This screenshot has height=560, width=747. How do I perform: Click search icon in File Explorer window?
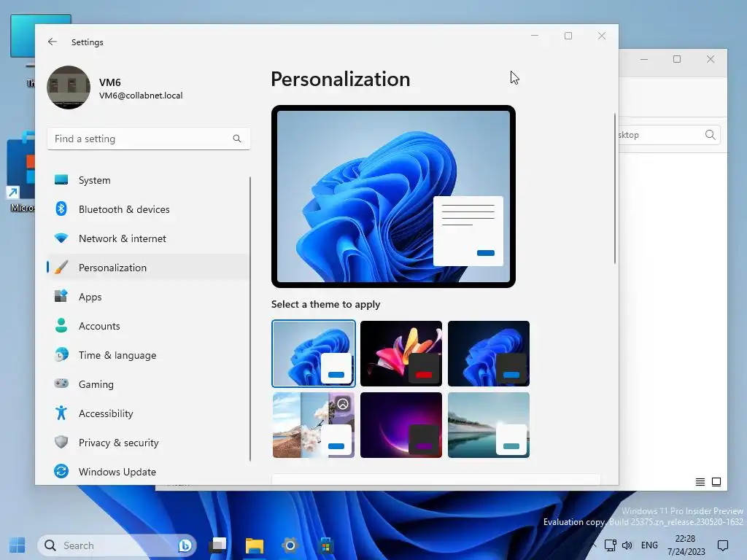(710, 135)
